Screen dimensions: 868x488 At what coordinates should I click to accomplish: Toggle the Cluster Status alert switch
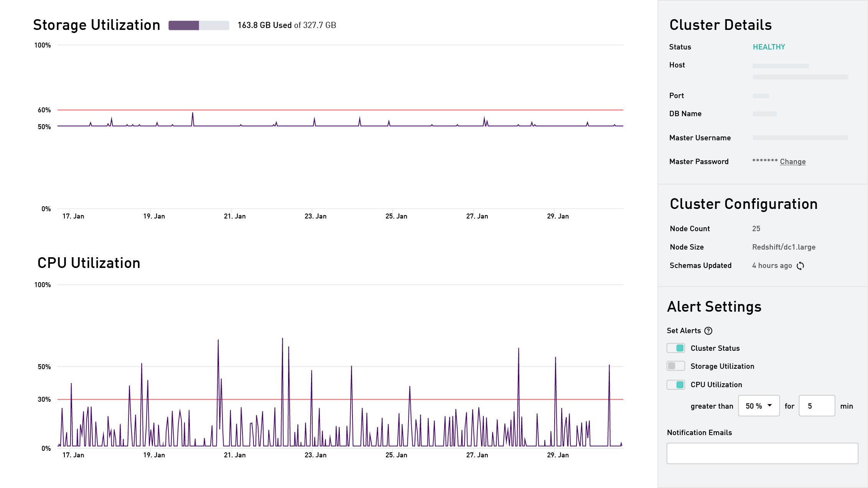coord(676,348)
